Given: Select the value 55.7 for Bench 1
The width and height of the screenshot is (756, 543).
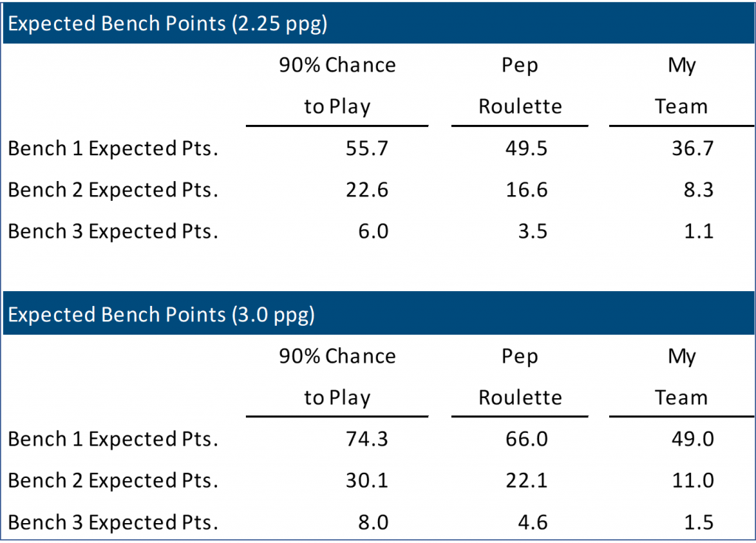Looking at the screenshot, I should tap(367, 148).
